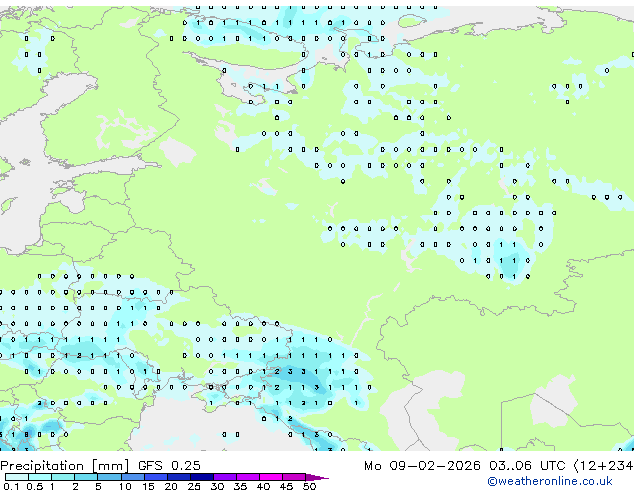This screenshot has height=490, width=634.
Task: Open the weatheronline.co.uk copyright link
Action: click(x=550, y=481)
